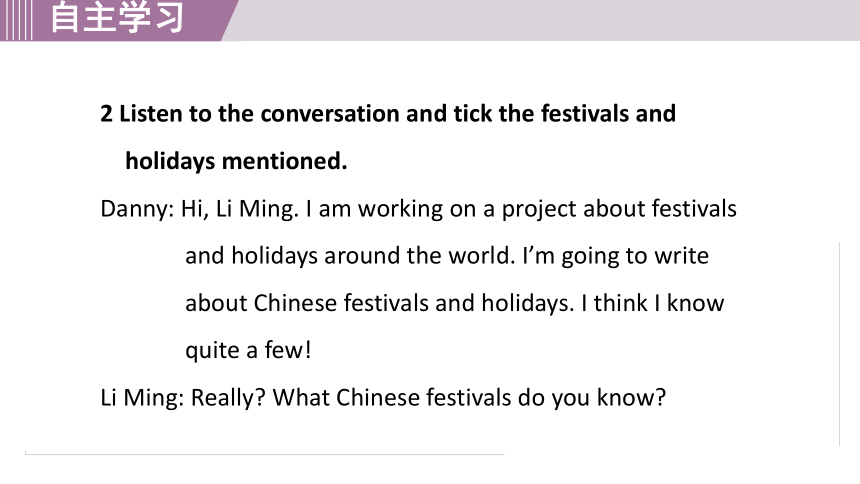Click the phrase 'I think I know'
The width and height of the screenshot is (860, 484).
coord(653,303)
